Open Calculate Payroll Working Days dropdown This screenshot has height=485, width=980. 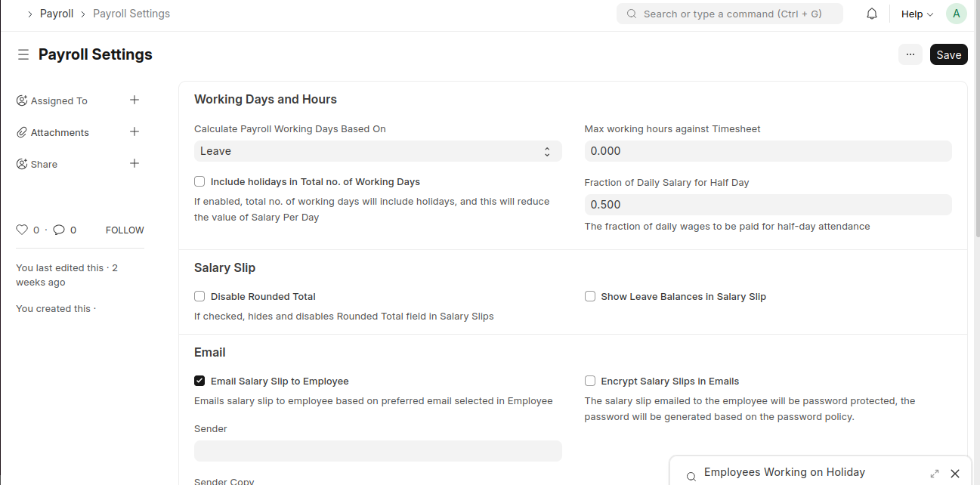[x=378, y=151]
